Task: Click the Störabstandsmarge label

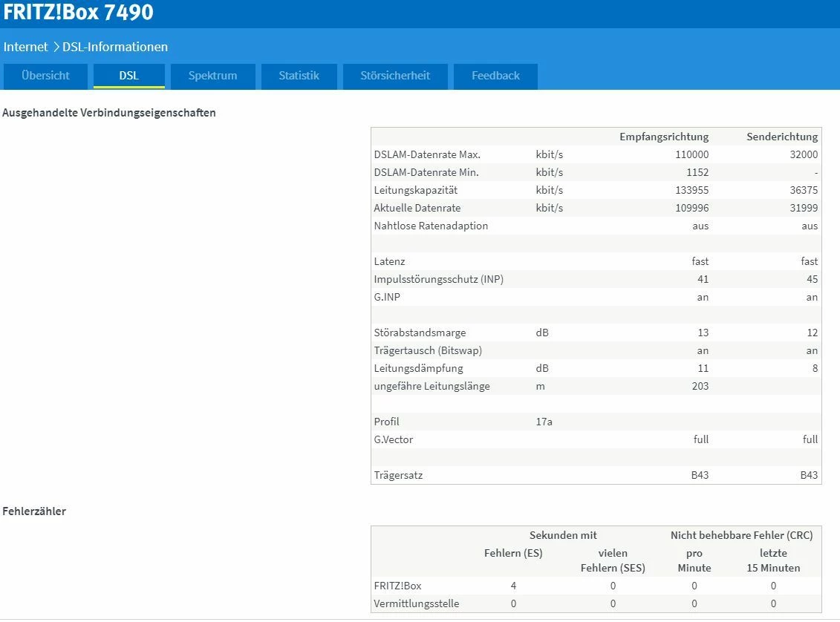Action: 420,333
